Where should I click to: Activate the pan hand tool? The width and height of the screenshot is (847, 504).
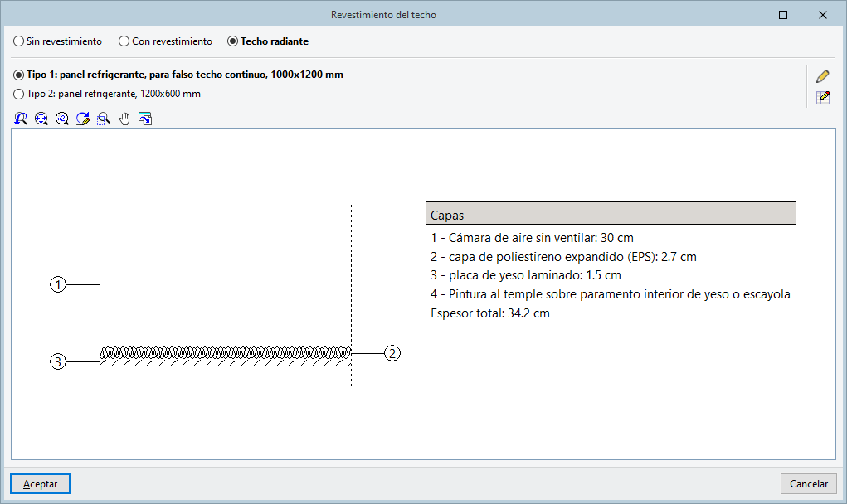pos(124,119)
